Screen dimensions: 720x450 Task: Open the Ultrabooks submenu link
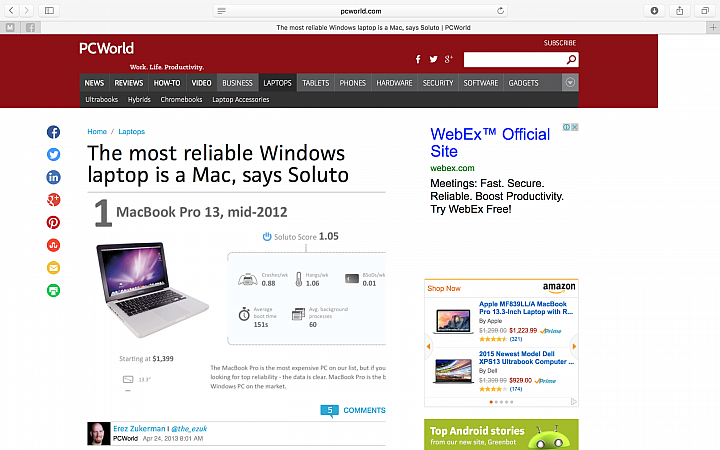point(101,99)
